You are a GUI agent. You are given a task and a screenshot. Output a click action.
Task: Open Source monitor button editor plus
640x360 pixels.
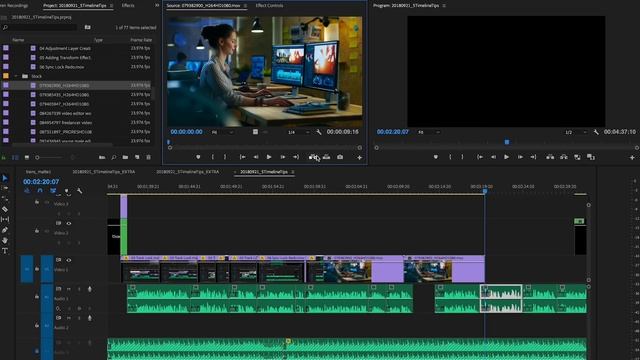(x=360, y=158)
